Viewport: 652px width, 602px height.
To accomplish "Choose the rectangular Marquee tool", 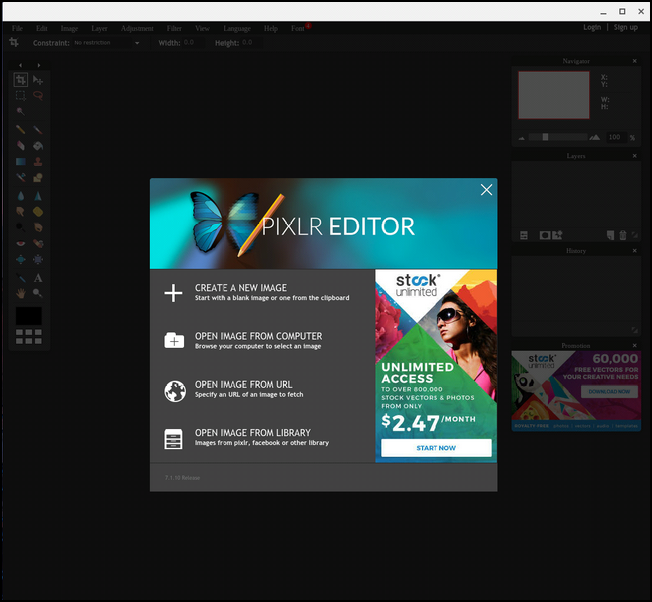I will click(20, 96).
